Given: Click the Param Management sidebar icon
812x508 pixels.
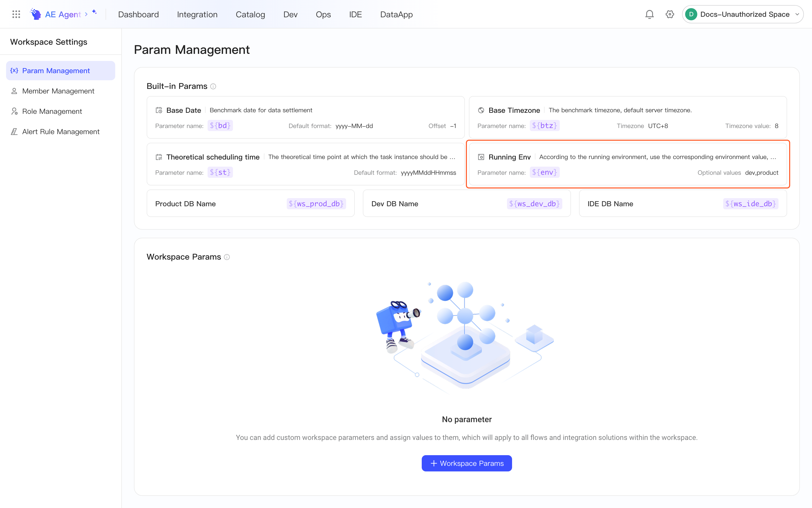Looking at the screenshot, I should coord(14,71).
